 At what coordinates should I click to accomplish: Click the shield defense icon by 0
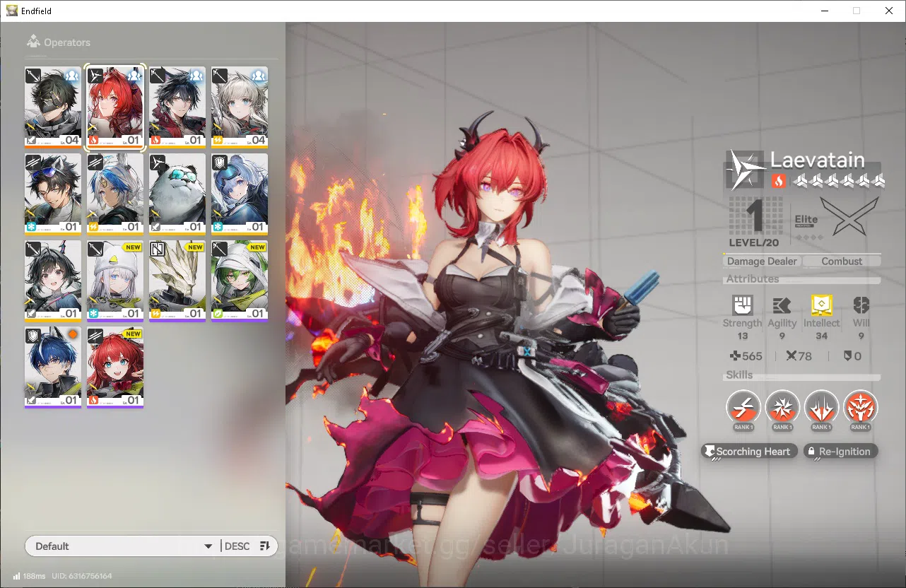point(847,356)
